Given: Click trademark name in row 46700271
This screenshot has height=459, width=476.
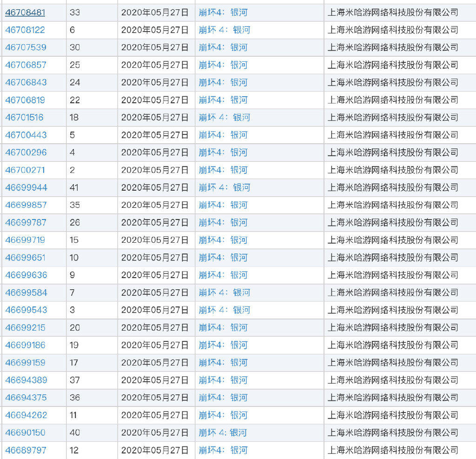Looking at the screenshot, I should [x=223, y=170].
